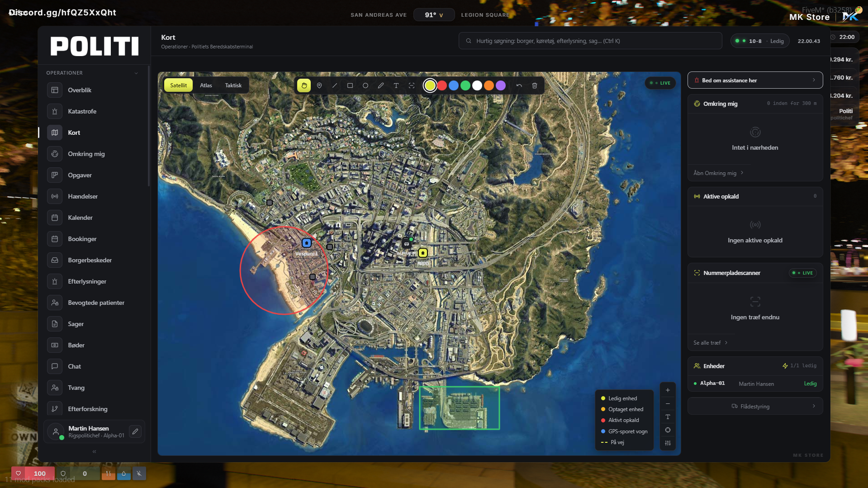Image resolution: width=868 pixels, height=488 pixels.
Task: Focus the Hurtig søgning search field
Action: 590,41
